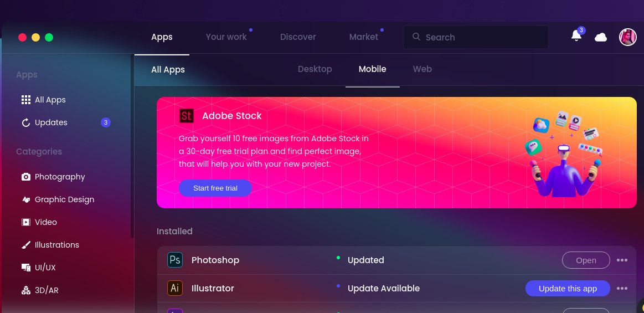Switch to the Discover tab
Image resolution: width=644 pixels, height=313 pixels.
click(298, 37)
